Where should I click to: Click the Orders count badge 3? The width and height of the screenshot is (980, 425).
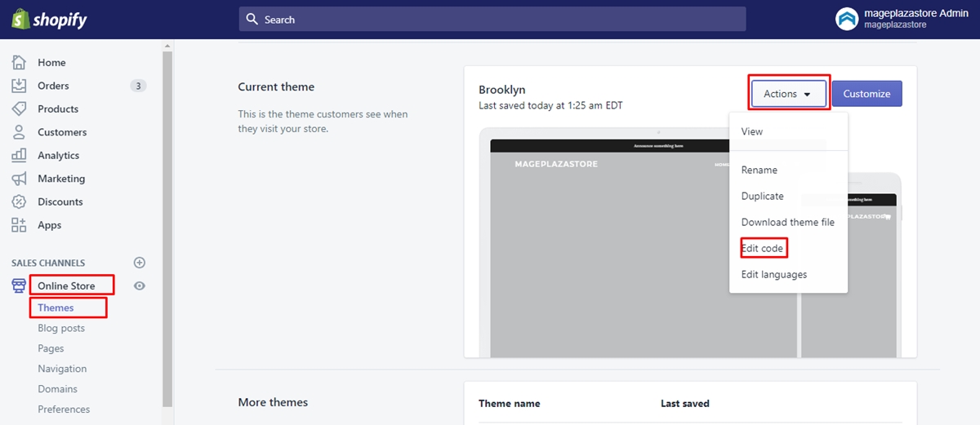(x=138, y=86)
